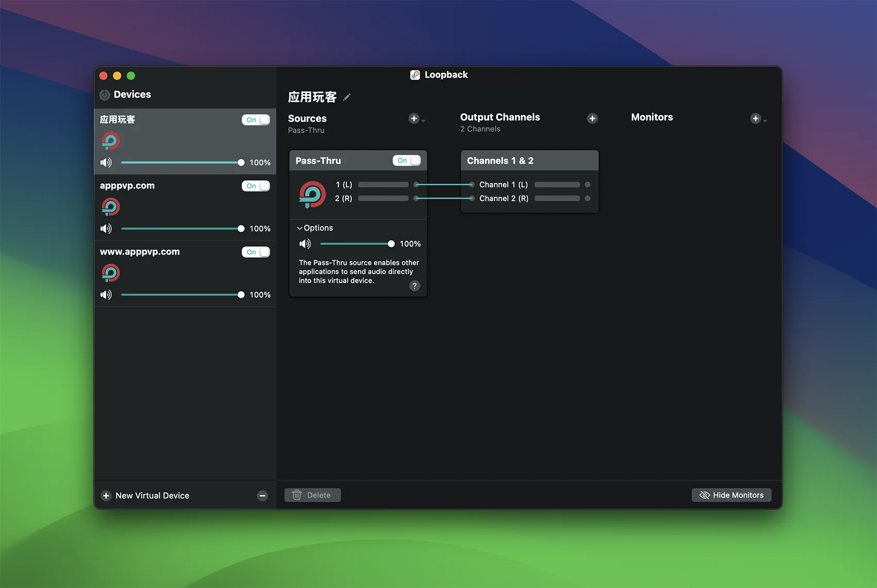Adjust the Pass-Thru volume slider
This screenshot has width=877, height=588.
coord(358,244)
